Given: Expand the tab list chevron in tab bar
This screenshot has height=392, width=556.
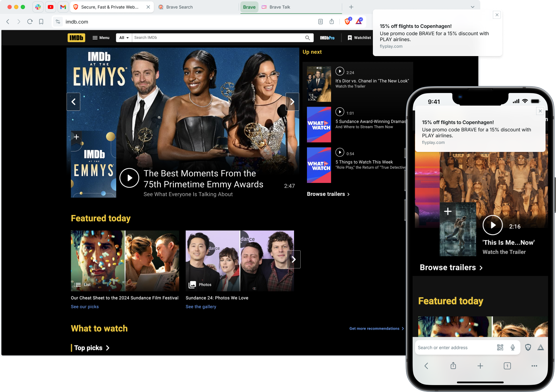Looking at the screenshot, I should 472,7.
